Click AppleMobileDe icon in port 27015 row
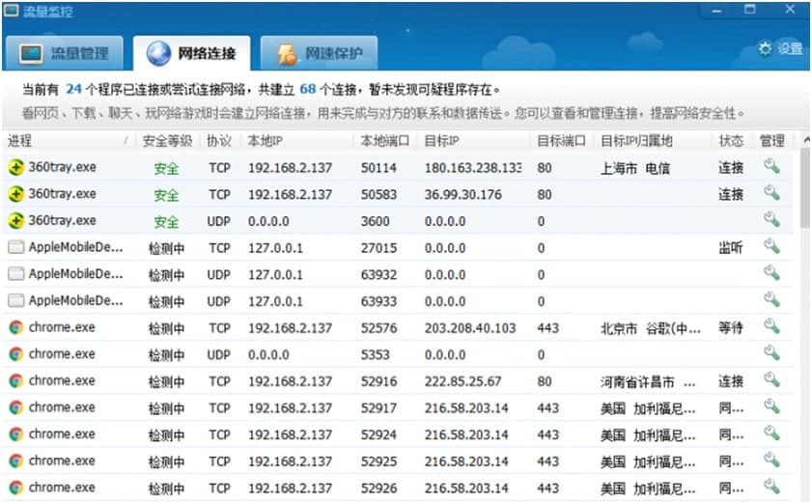The height and width of the screenshot is (504, 812). [16, 247]
